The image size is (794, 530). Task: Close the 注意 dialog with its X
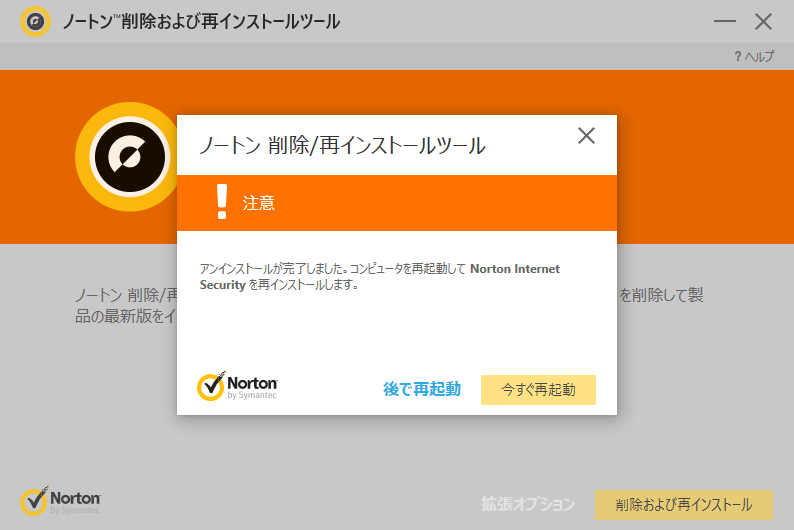586,136
